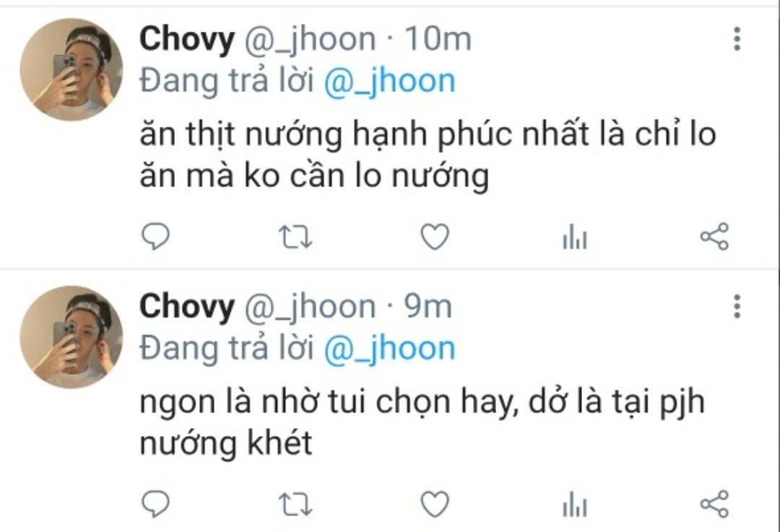Share the 10m tweet from Chovy
This screenshot has height=532, width=780.
click(x=714, y=236)
